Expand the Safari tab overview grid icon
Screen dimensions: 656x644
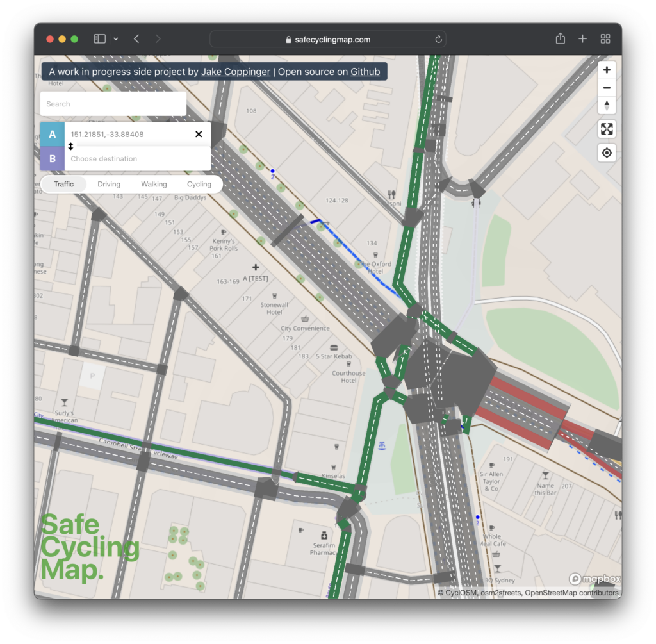(x=605, y=38)
